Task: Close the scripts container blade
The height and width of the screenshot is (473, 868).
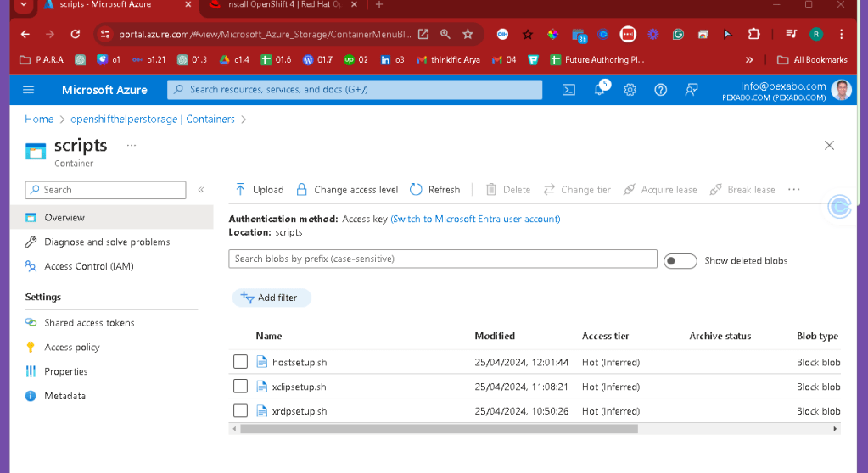Action: point(829,146)
